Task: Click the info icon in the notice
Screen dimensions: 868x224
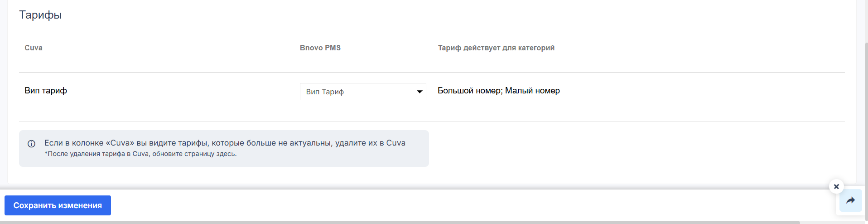Action: [31, 144]
